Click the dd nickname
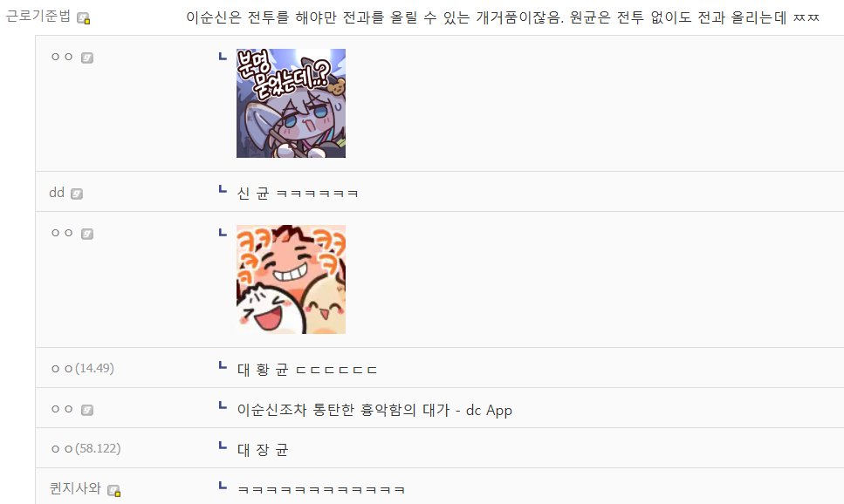This screenshot has width=844, height=504. pyautogui.click(x=57, y=193)
